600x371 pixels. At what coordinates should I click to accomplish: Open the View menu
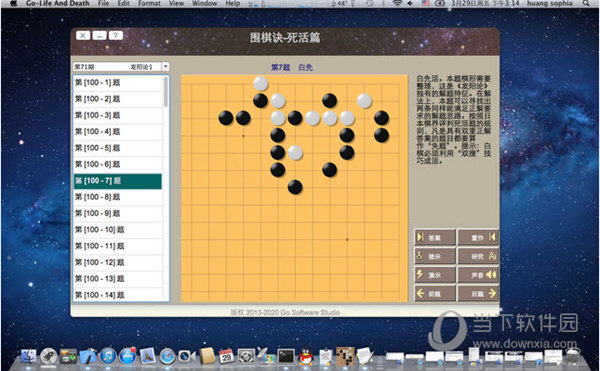[176, 3]
